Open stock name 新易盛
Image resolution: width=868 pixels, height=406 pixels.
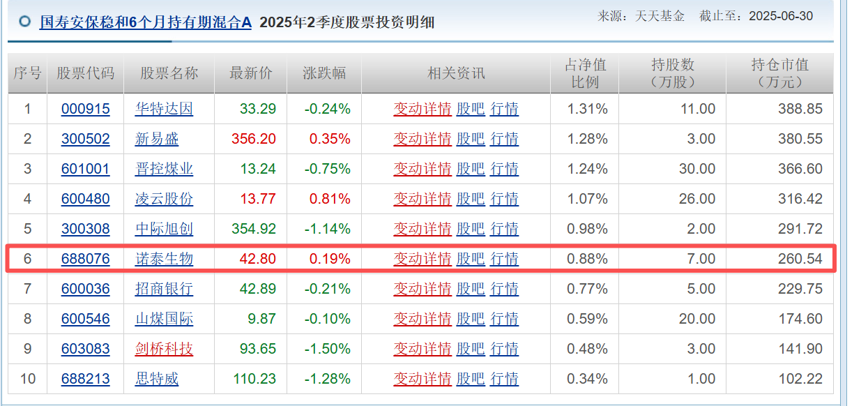coord(157,139)
